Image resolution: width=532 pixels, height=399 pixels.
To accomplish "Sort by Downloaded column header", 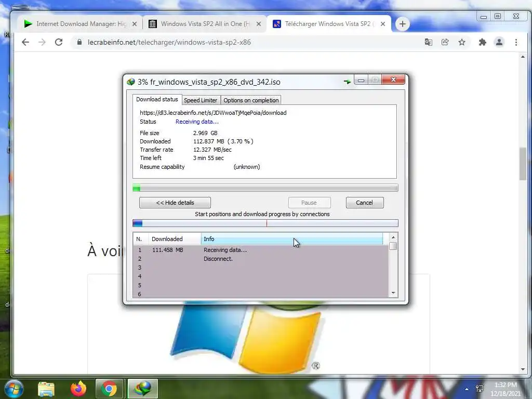I will [175, 239].
